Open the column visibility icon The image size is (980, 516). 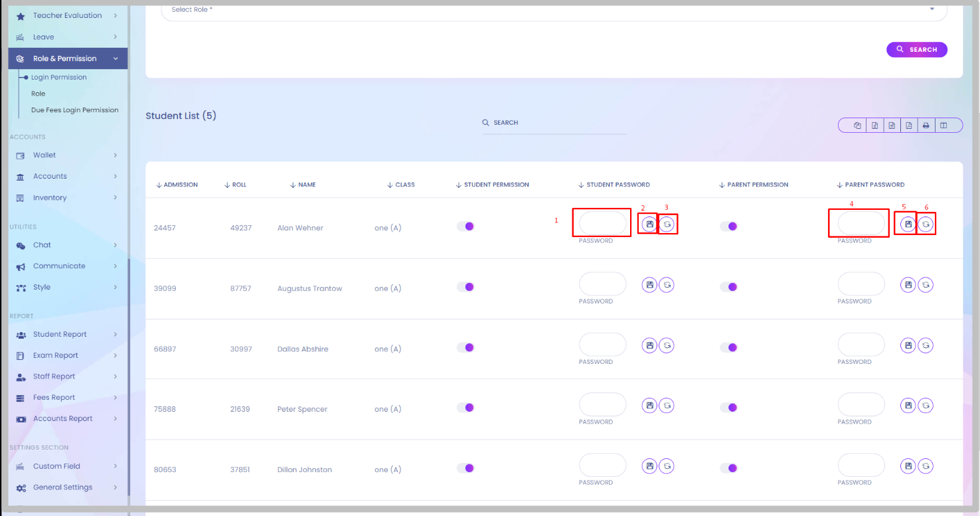[x=943, y=126]
